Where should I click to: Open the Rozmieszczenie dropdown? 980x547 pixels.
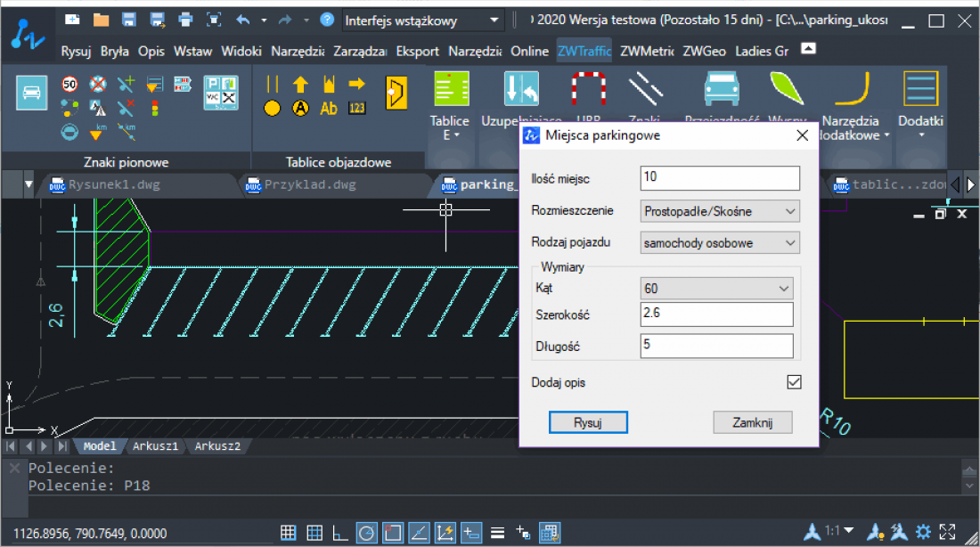coord(719,211)
